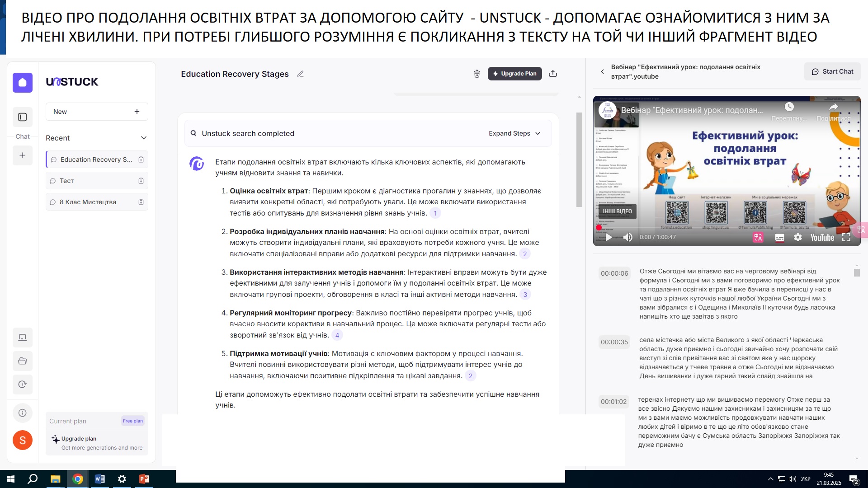Add new chat with plus icon under Chat
868x488 pixels.
tap(23, 155)
